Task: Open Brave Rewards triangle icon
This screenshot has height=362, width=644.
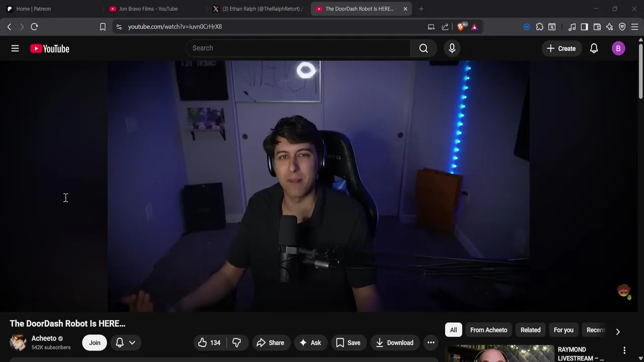Action: 474,27
